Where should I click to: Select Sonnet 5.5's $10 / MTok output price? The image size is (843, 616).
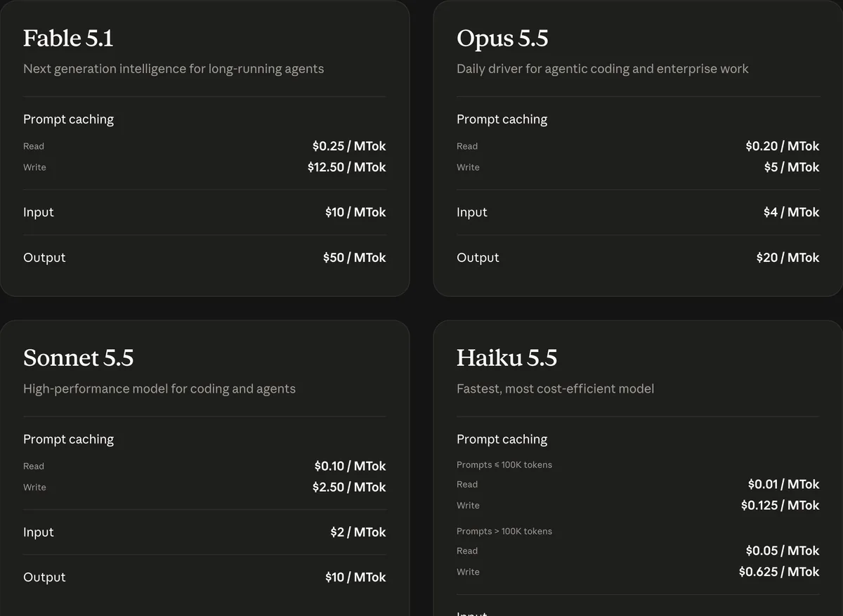[355, 577]
